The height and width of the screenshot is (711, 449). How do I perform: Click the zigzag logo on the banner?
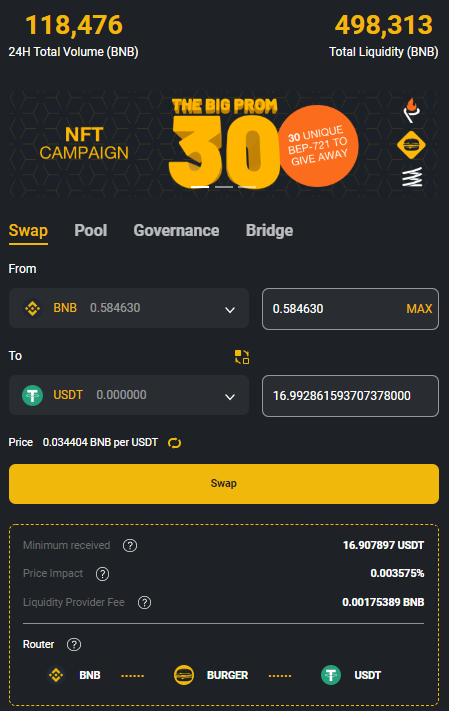412,177
